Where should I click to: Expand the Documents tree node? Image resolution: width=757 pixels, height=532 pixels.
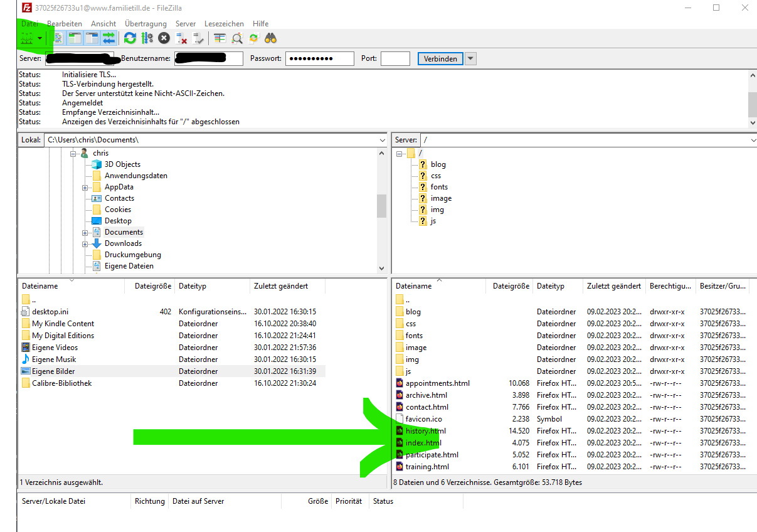click(x=85, y=232)
